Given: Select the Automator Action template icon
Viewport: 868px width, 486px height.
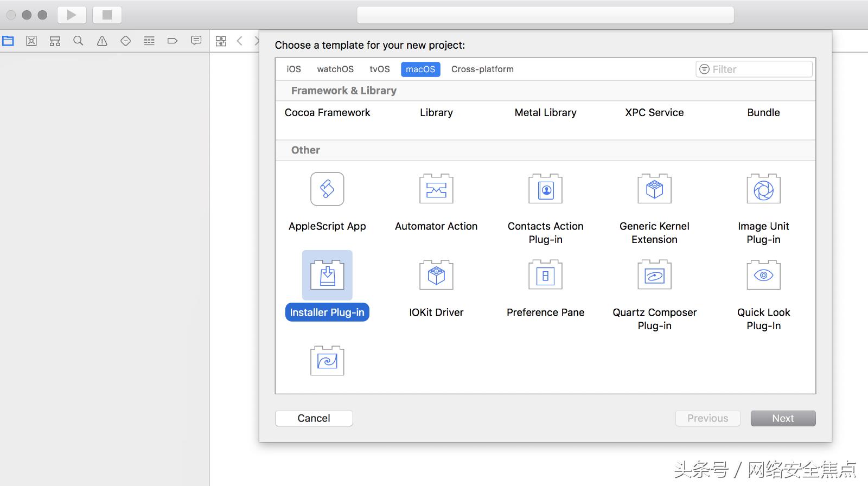Looking at the screenshot, I should pos(436,189).
